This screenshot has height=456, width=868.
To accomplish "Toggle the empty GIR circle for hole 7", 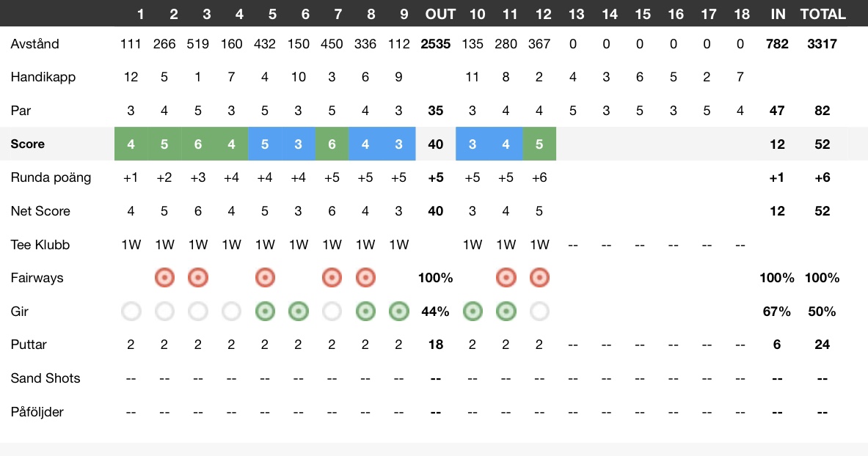I will (332, 312).
